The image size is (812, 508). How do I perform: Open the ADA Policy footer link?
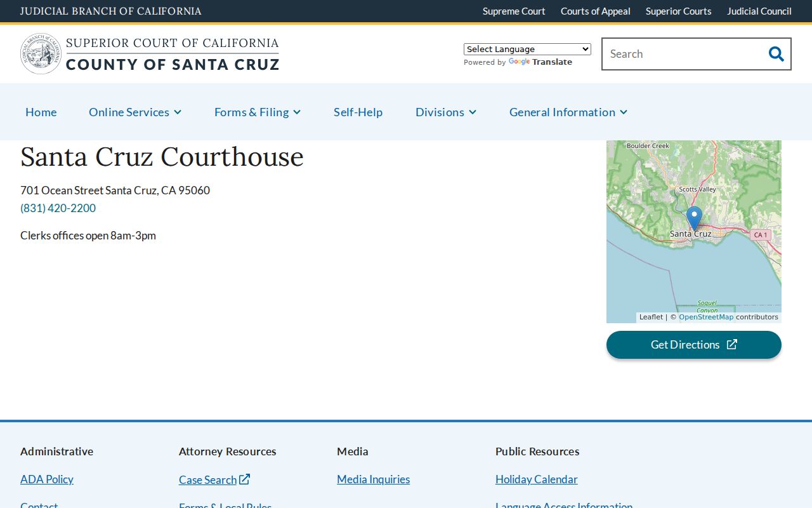coord(47,479)
